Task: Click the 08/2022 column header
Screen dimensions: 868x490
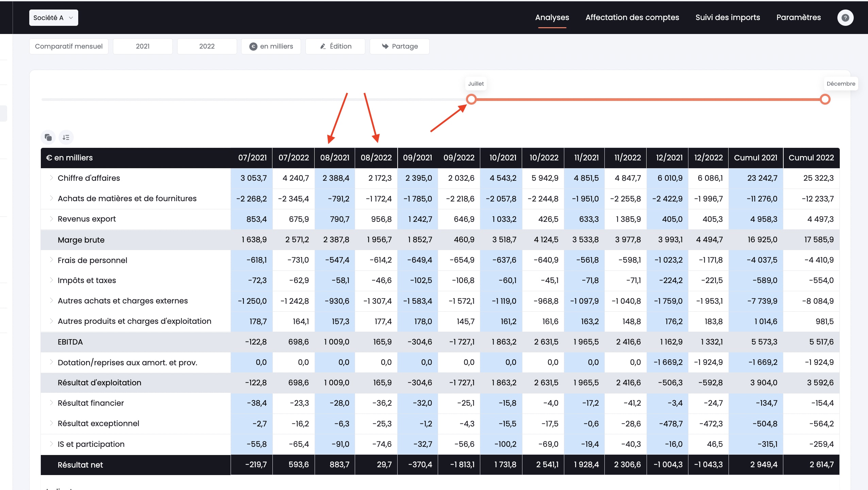Action: (x=376, y=158)
